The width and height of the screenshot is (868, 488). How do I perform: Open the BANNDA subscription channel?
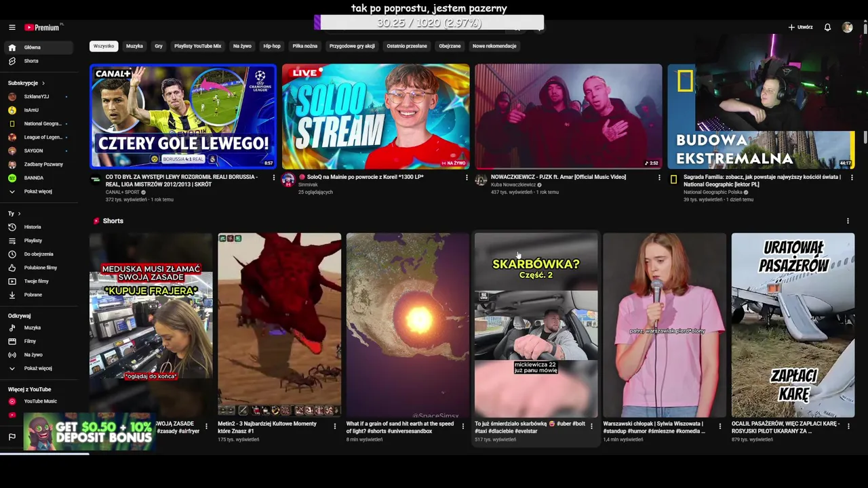38,178
